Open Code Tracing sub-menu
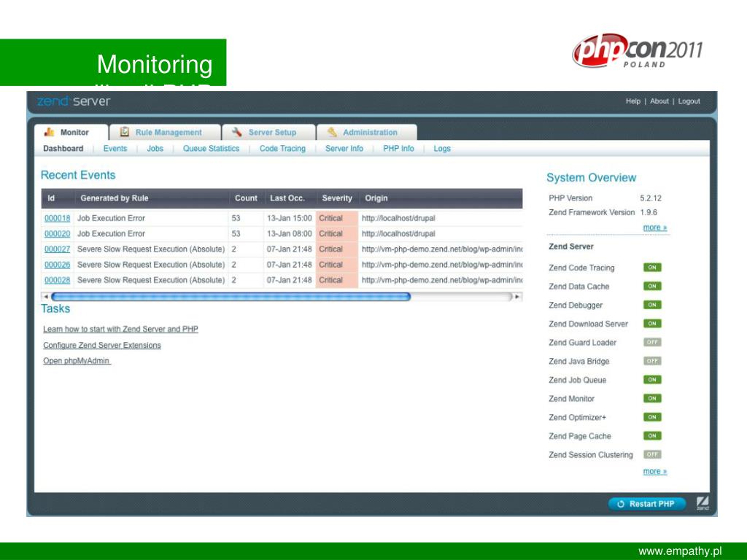The height and width of the screenshot is (560, 747). tap(282, 149)
